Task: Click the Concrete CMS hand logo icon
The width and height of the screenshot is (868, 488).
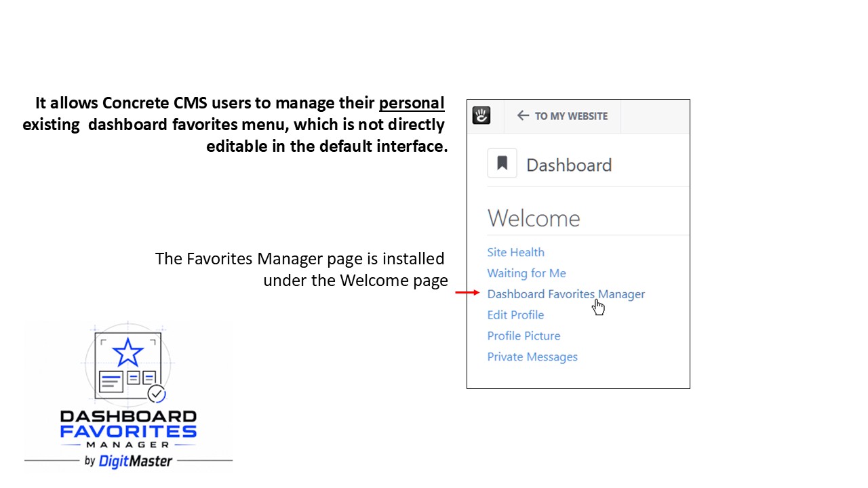Action: (x=481, y=115)
